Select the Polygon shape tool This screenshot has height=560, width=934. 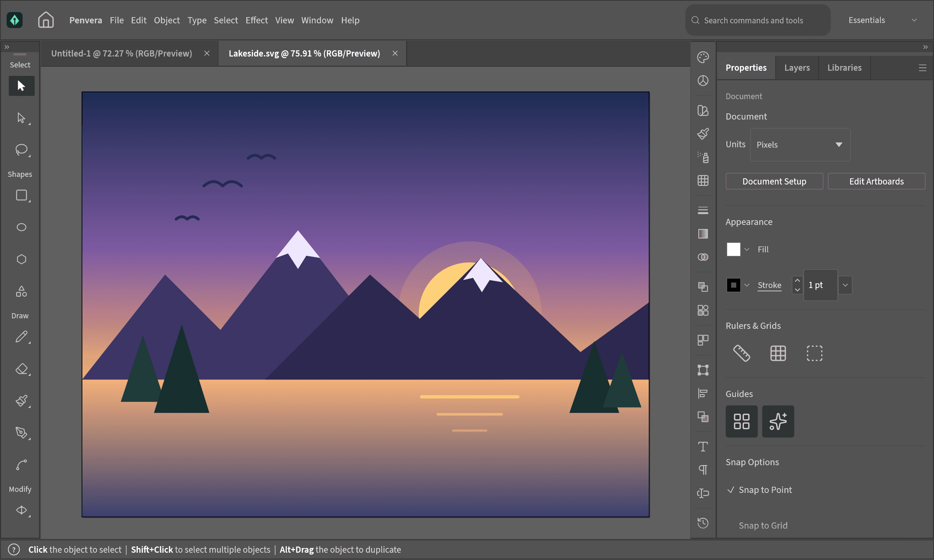click(21, 259)
